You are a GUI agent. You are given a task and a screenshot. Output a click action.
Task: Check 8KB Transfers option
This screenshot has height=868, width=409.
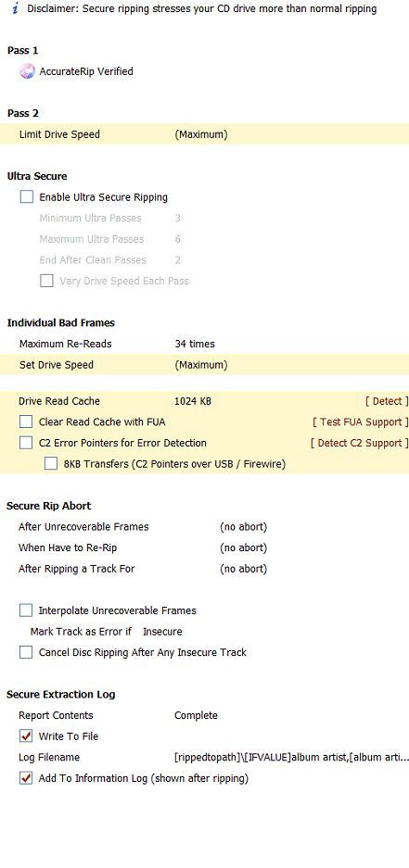click(51, 464)
